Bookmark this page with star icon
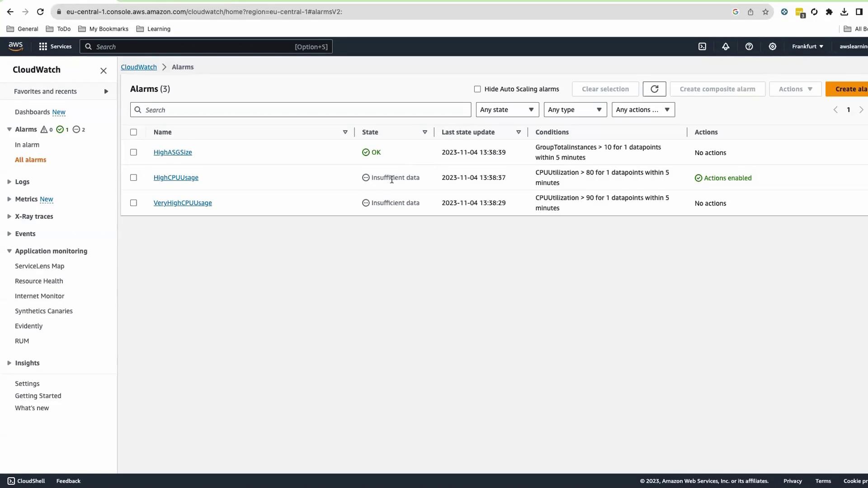Screen dimensions: 868x488 click(765, 12)
